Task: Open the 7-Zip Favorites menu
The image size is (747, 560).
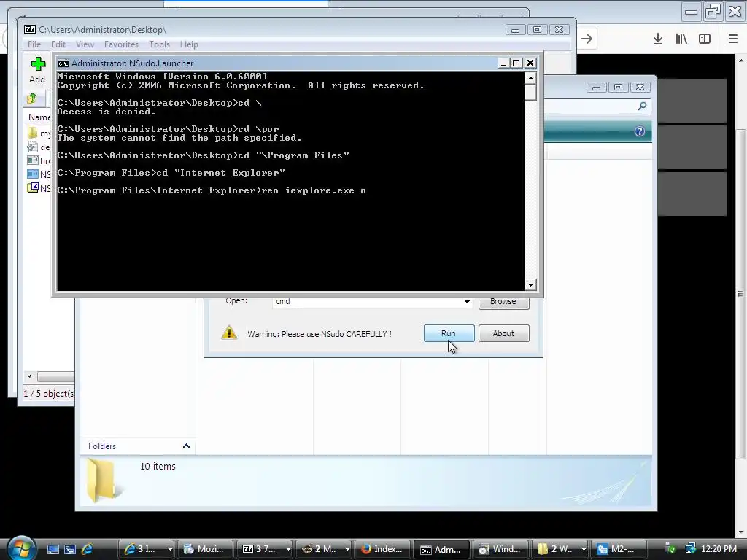Action: click(x=121, y=44)
